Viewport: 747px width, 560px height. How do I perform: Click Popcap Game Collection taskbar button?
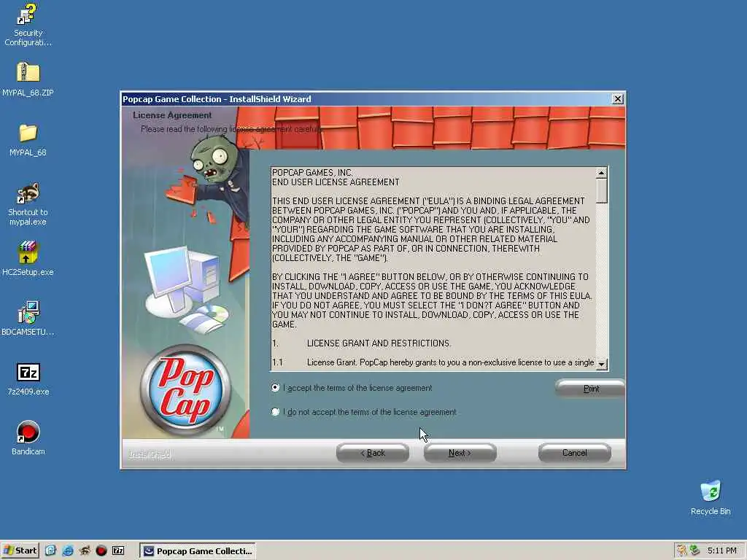[198, 551]
